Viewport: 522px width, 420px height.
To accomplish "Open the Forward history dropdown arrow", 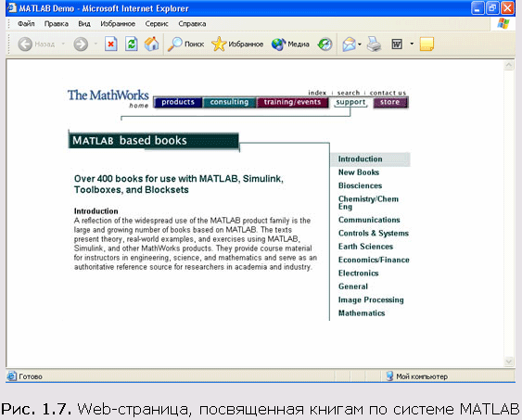I will coord(95,44).
